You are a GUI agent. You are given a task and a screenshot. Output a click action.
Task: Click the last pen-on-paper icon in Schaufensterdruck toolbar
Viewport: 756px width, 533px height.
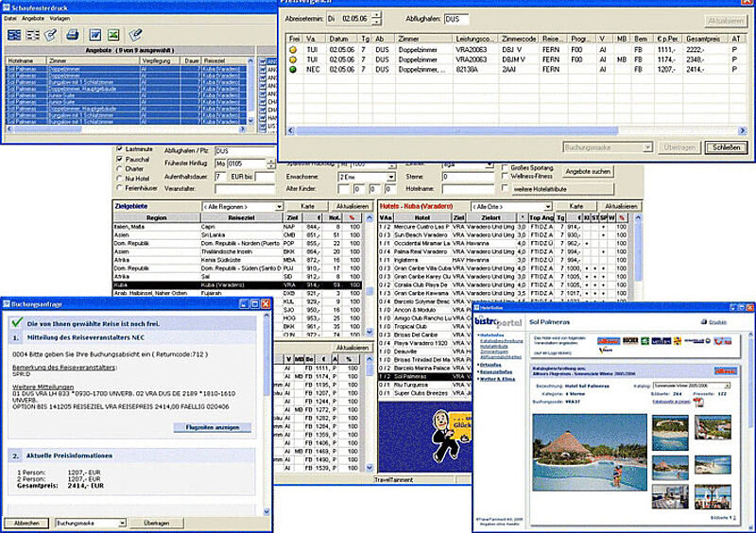(x=135, y=35)
